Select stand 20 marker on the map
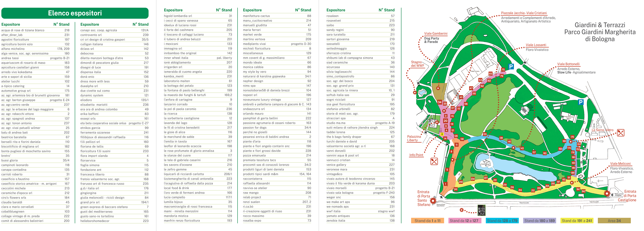The image size is (644, 231). pyautogui.click(x=446, y=121)
